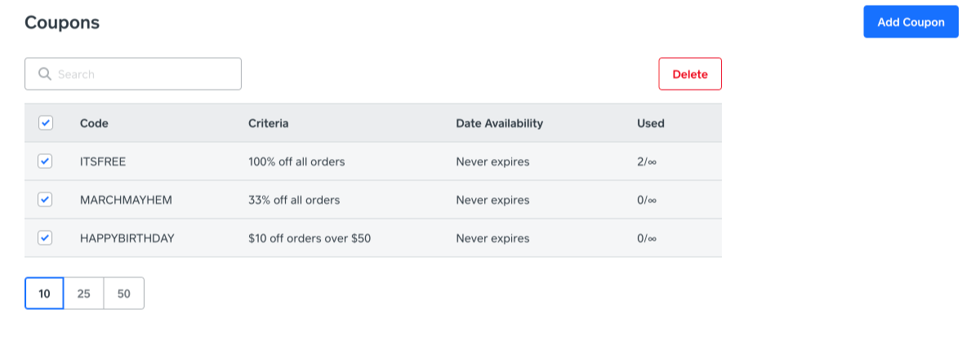
Task: Toggle the select-all checkbox in header
Action: tap(46, 123)
